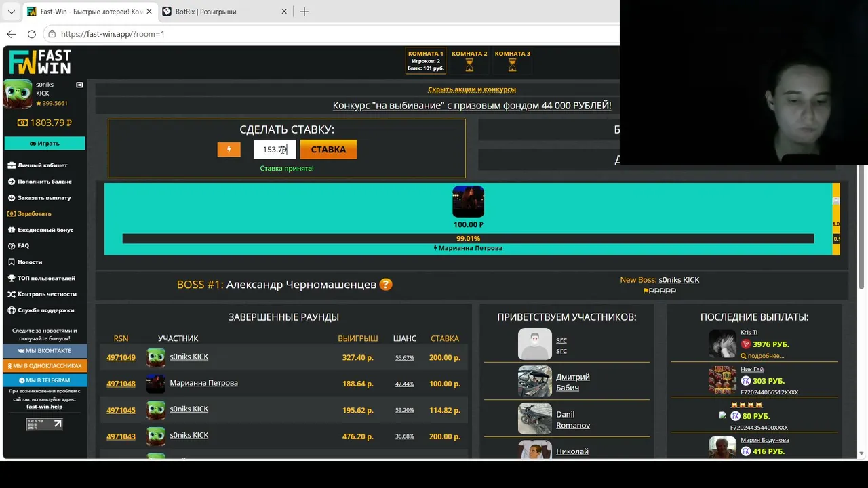Open Новости in sidebar

30,262
